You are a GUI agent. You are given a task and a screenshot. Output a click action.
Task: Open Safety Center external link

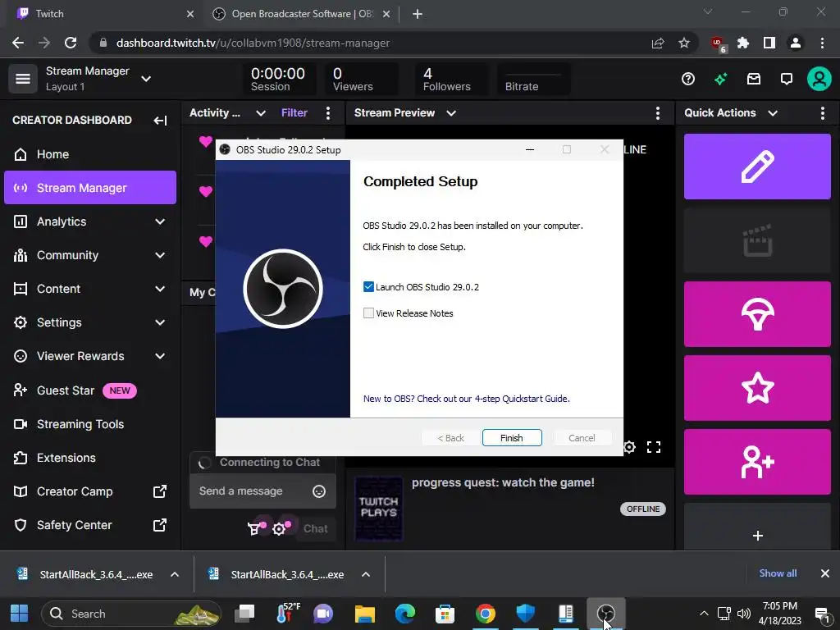[90, 526]
